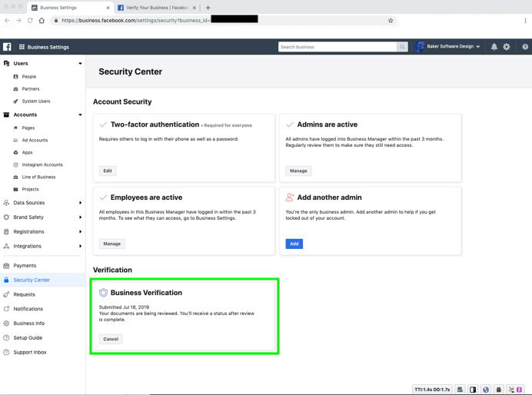The height and width of the screenshot is (395, 532).
Task: Click the blue Add admin button
Action: pyautogui.click(x=294, y=244)
